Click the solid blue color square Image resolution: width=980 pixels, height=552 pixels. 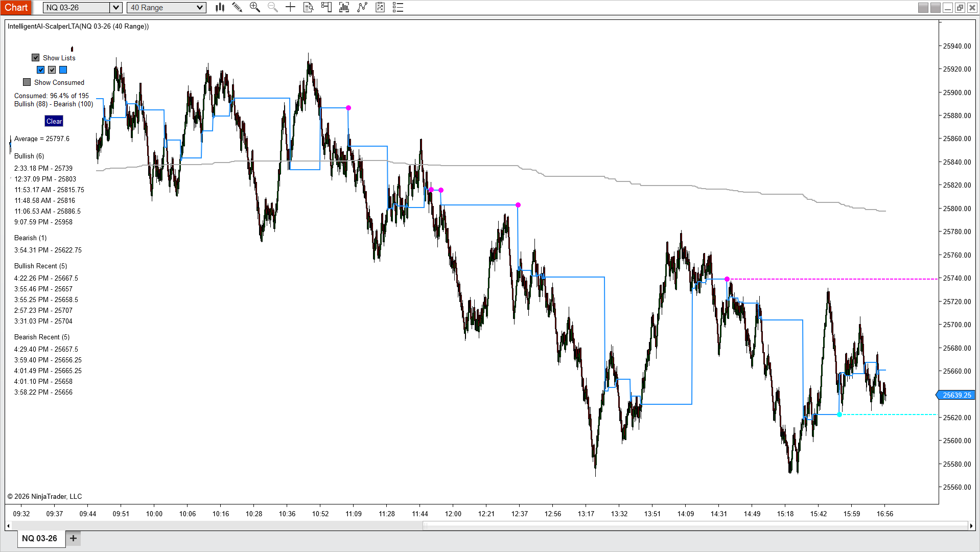point(63,70)
